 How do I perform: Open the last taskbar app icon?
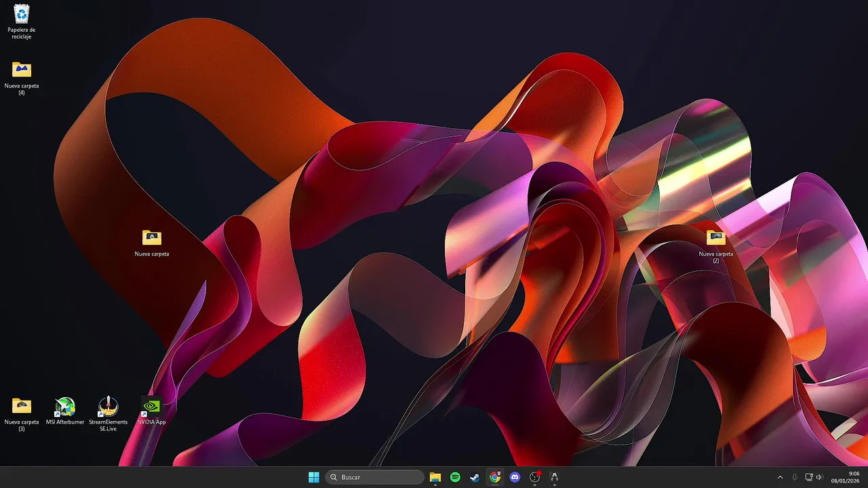pyautogui.click(x=555, y=477)
